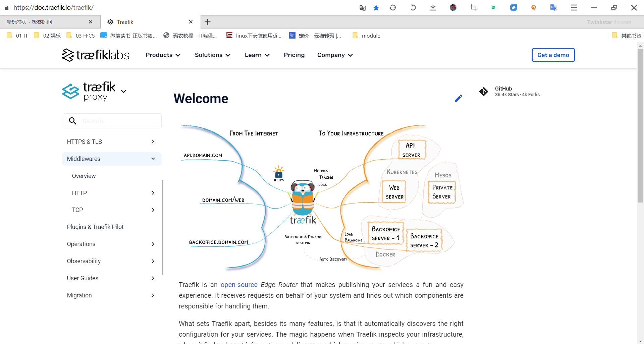Open the 01 IT bookmark folder
The width and height of the screenshot is (644, 344).
pos(17,36)
